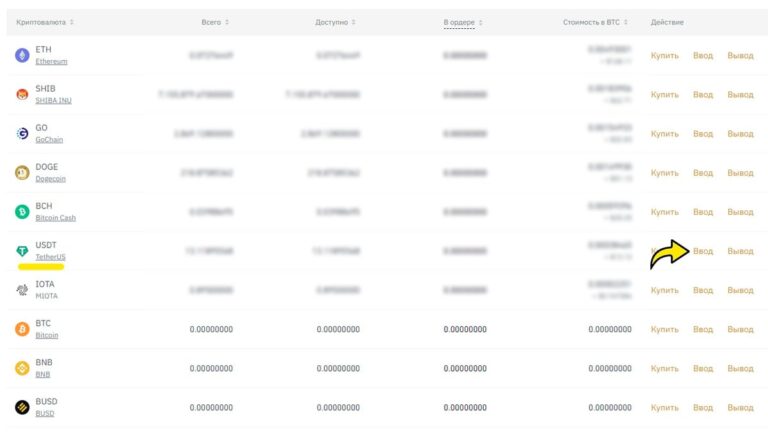The width and height of the screenshot is (768, 435).
Task: Click Вывод in the DOGE row
Action: (740, 173)
